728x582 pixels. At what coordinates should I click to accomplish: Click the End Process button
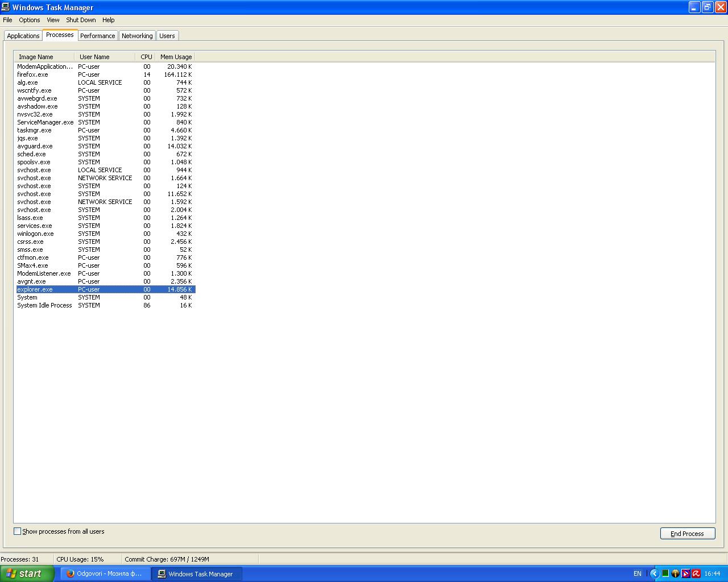pos(687,534)
